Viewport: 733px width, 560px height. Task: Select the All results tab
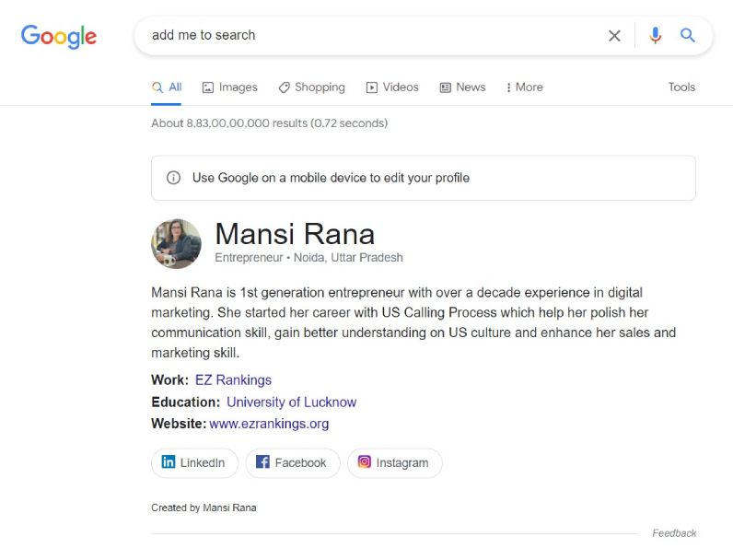[x=167, y=87]
